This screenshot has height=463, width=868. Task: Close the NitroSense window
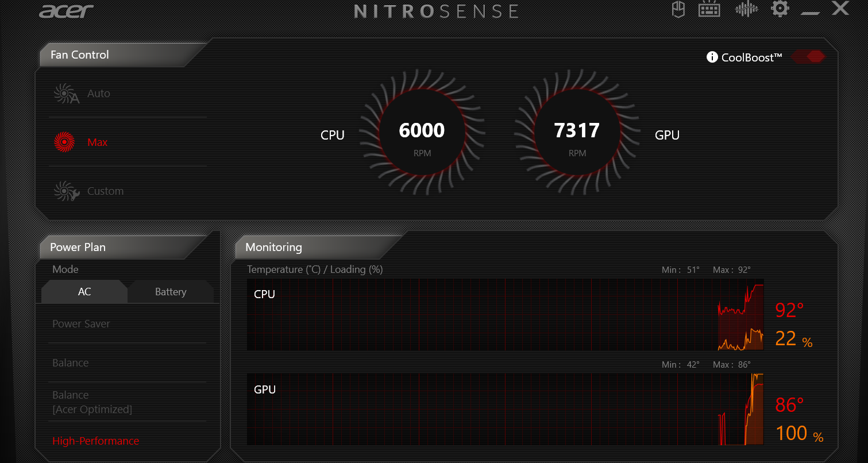[x=840, y=8]
